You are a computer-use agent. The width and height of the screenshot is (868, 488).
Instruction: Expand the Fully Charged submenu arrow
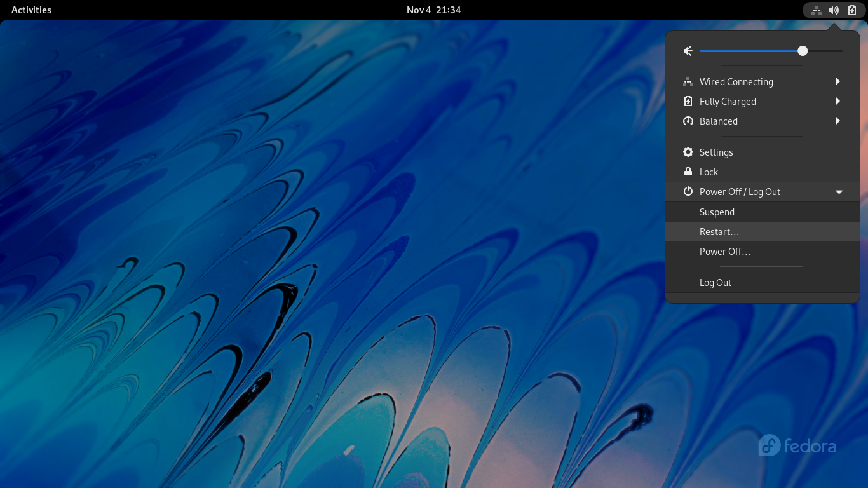point(838,101)
